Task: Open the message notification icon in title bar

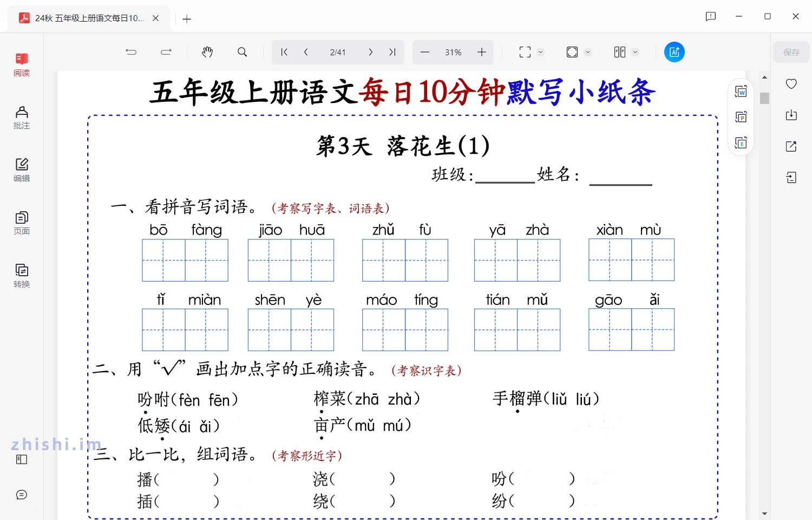Action: pos(711,17)
